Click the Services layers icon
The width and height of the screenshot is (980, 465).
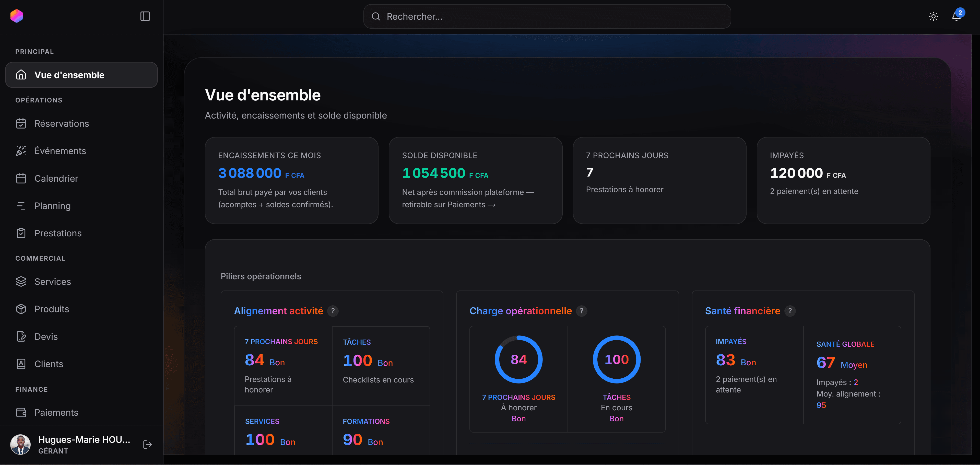click(x=21, y=282)
